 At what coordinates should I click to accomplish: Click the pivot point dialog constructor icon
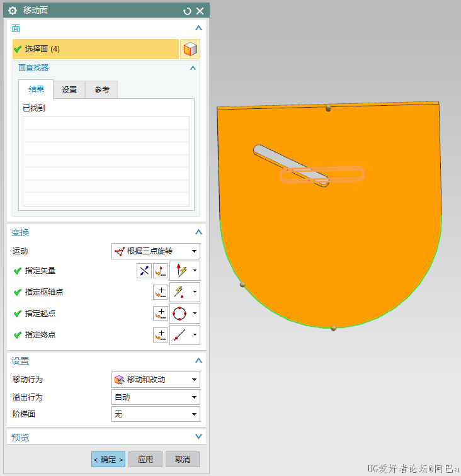click(x=161, y=292)
